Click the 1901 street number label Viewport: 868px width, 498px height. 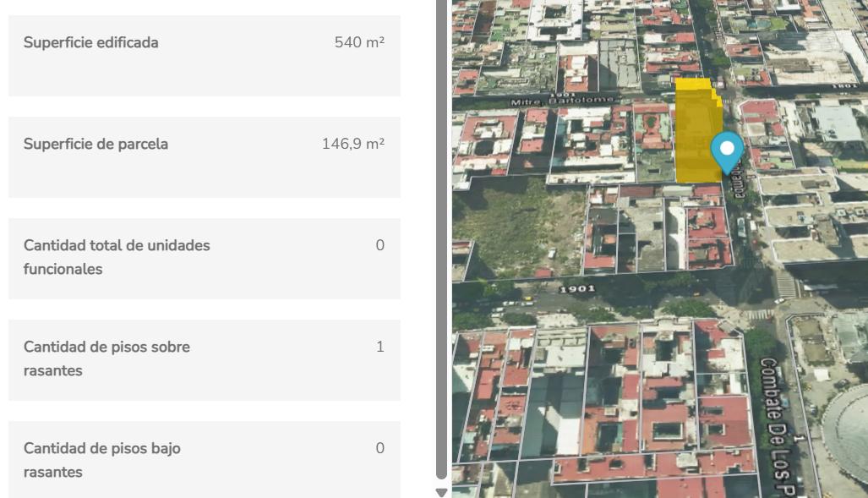click(576, 288)
